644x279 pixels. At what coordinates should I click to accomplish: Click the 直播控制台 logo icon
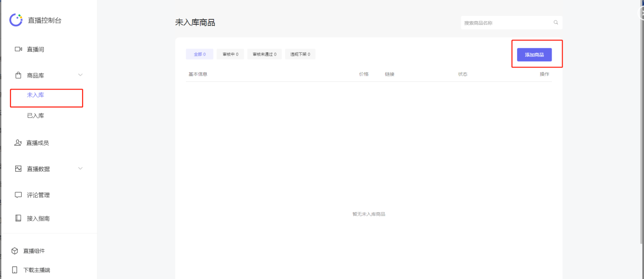(16, 20)
